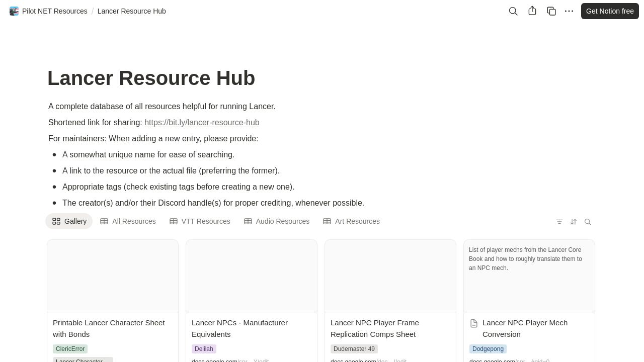Open the VTT Resources tab
The width and height of the screenshot is (644, 362).
(200, 221)
